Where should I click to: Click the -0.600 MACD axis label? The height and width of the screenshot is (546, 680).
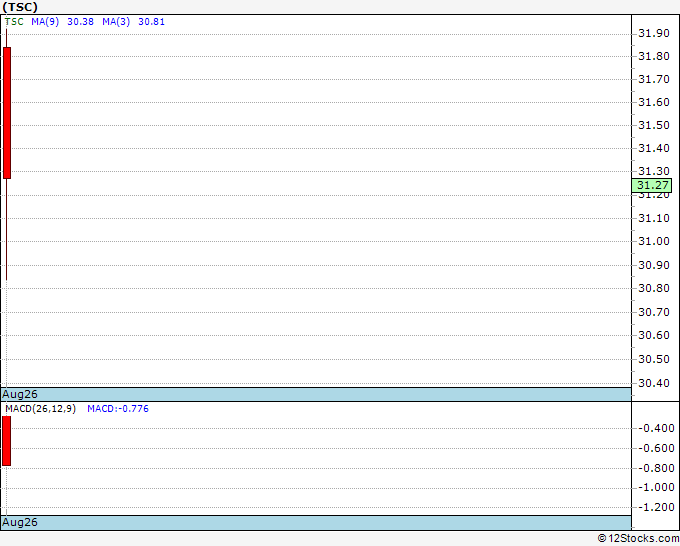[x=656, y=448]
